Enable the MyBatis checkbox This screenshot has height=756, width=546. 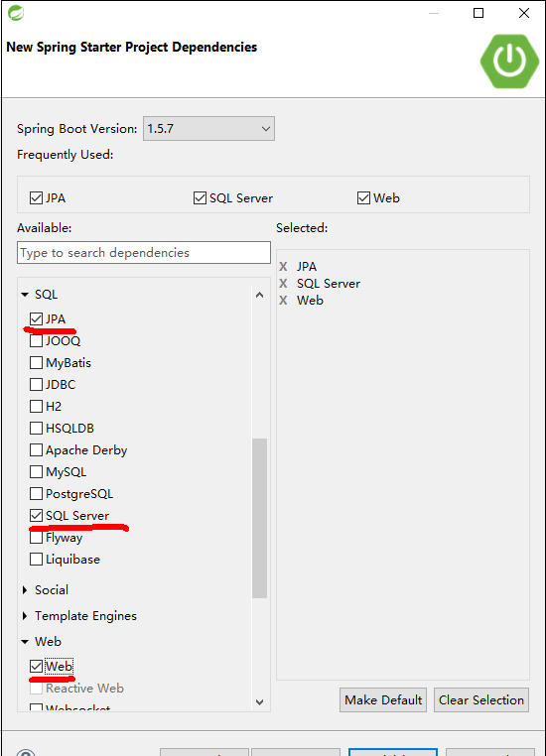[x=36, y=362]
